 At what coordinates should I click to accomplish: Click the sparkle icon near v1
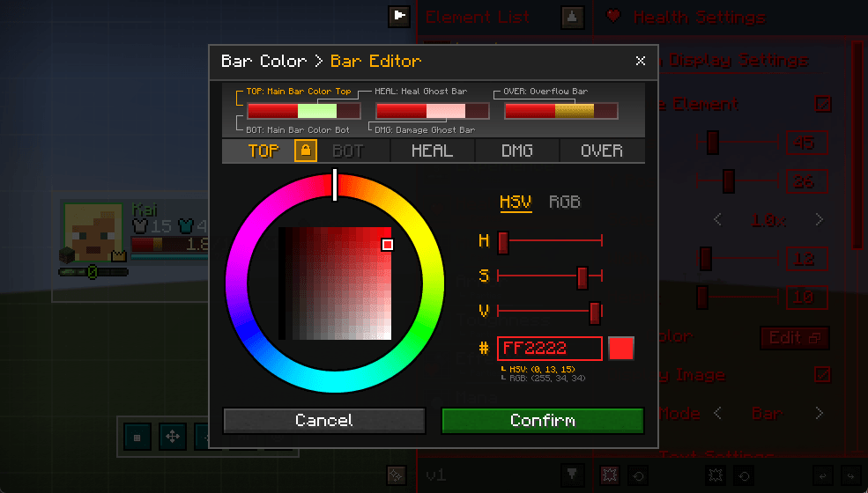pos(396,475)
